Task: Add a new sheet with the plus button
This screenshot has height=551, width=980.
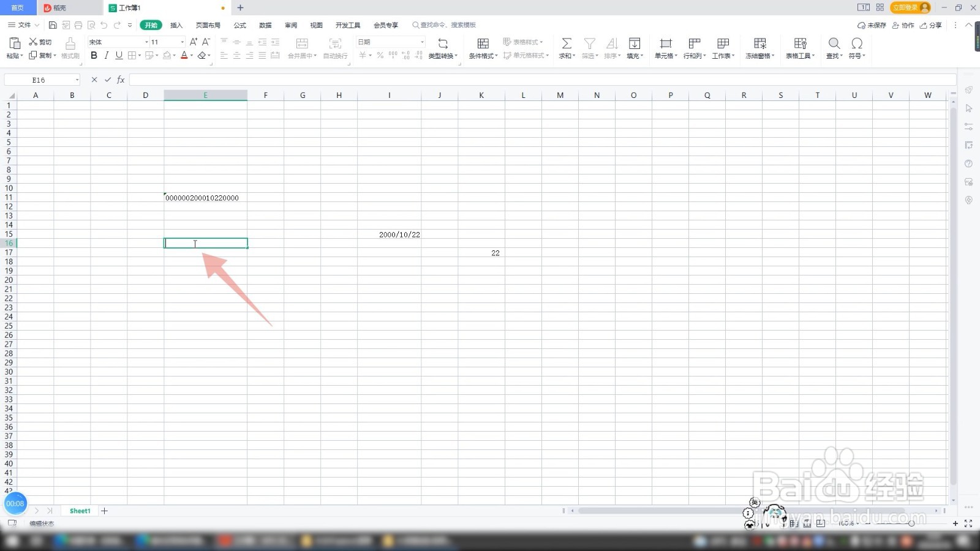Action: 105,511
